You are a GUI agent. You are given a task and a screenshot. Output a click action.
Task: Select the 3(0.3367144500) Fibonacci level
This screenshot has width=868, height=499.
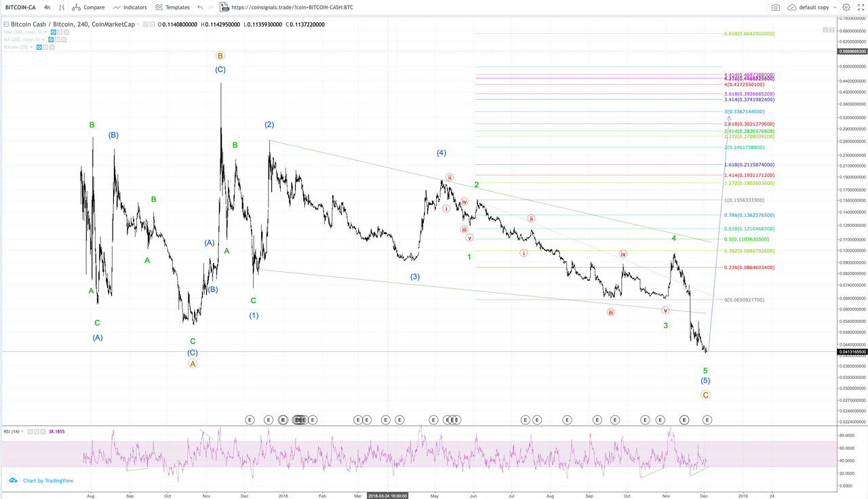744,111
